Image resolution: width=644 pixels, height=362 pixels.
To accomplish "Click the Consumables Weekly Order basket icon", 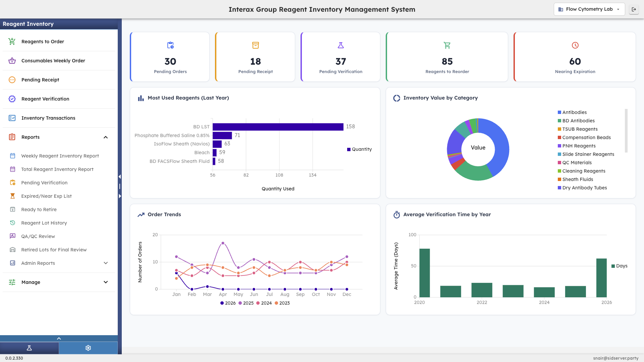I will pos(12,60).
